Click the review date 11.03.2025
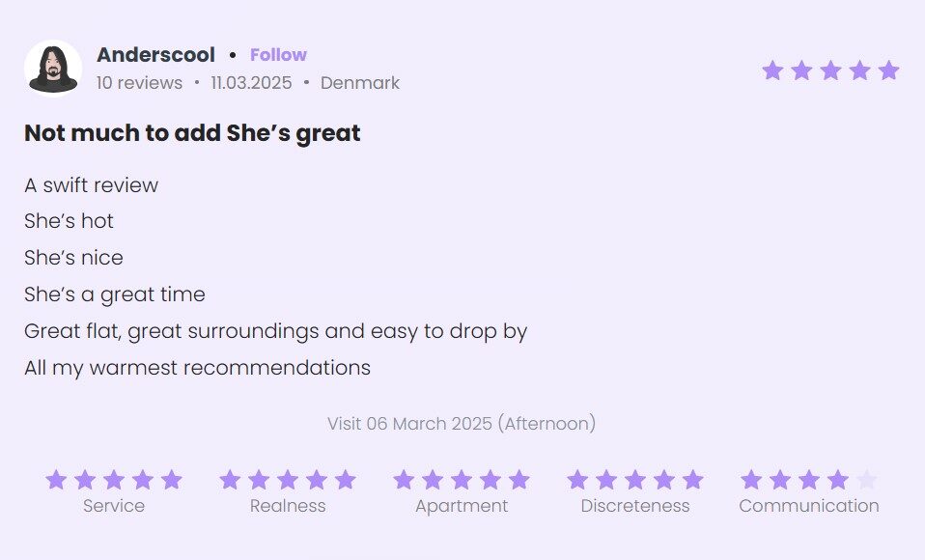 pos(251,83)
